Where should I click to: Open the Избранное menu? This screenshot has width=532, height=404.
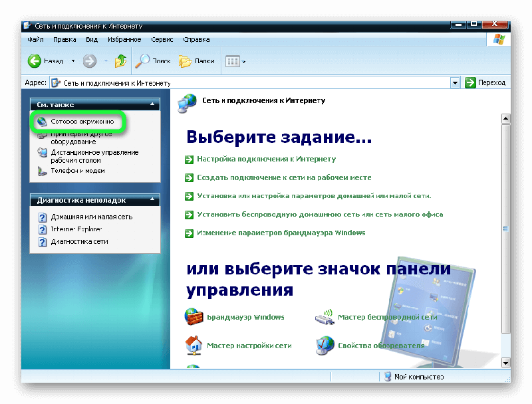[x=124, y=40]
